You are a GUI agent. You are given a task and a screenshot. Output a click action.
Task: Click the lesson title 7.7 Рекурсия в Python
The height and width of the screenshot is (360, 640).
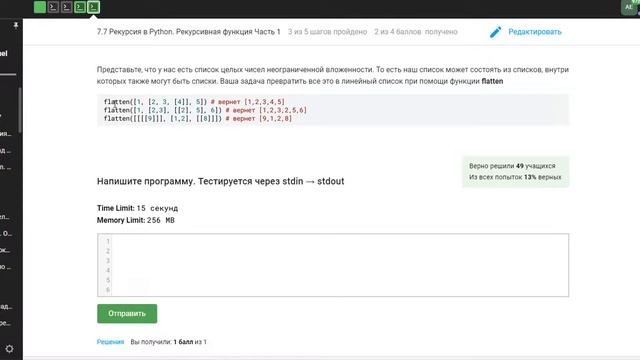(x=189, y=32)
